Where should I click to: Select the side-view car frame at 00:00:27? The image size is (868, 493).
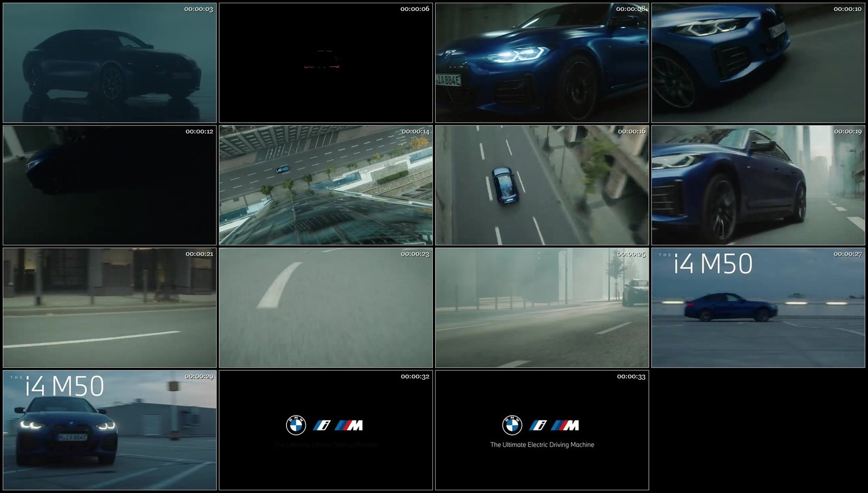click(758, 308)
